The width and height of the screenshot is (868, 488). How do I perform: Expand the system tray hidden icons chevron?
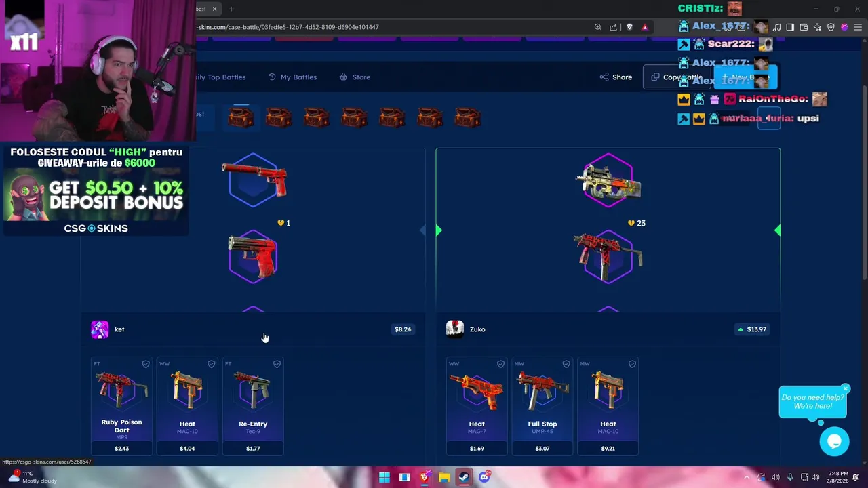click(747, 477)
